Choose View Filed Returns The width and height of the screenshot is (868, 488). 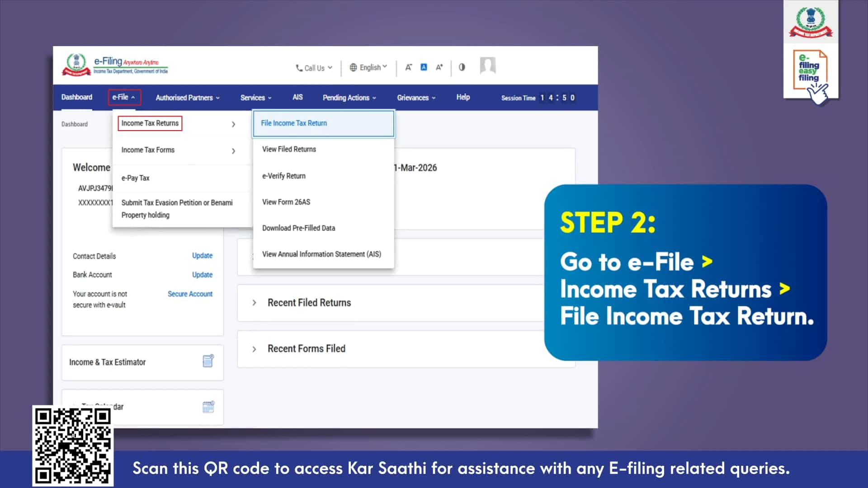click(289, 149)
